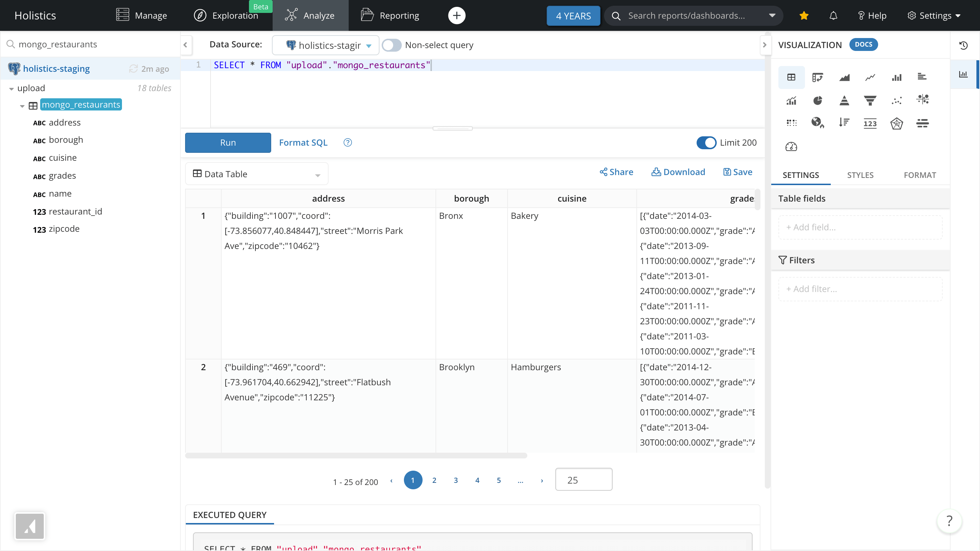Viewport: 980px width, 551px height.
Task: Click the Analyze menu tab
Action: tap(310, 15)
